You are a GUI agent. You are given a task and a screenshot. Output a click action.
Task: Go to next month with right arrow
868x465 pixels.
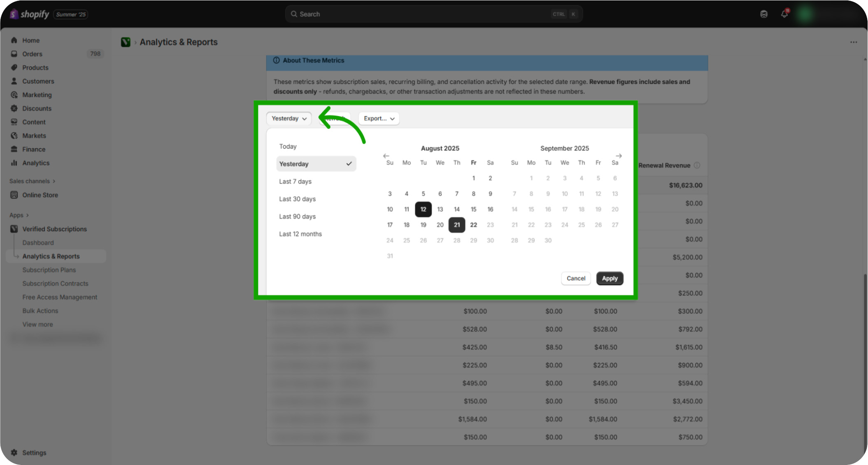619,156
